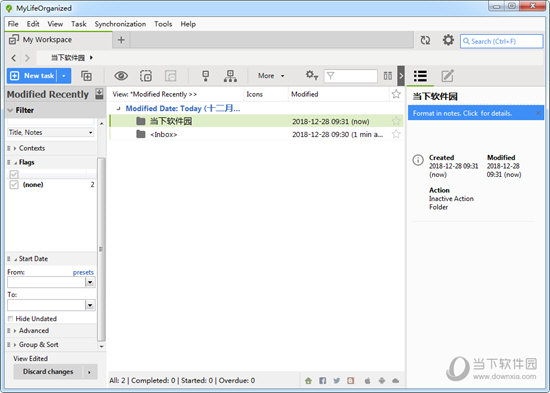This screenshot has width=550, height=393.
Task: Click the add subtask icon beside New task
Action: [86, 76]
